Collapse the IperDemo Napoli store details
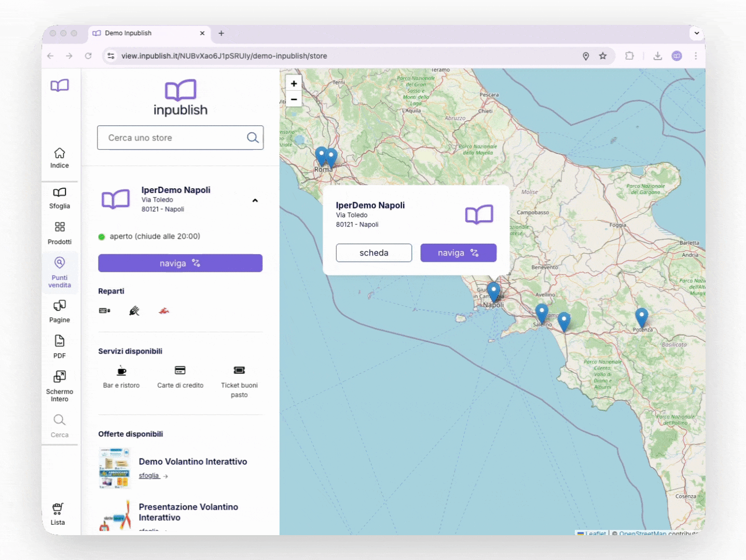 point(255,200)
